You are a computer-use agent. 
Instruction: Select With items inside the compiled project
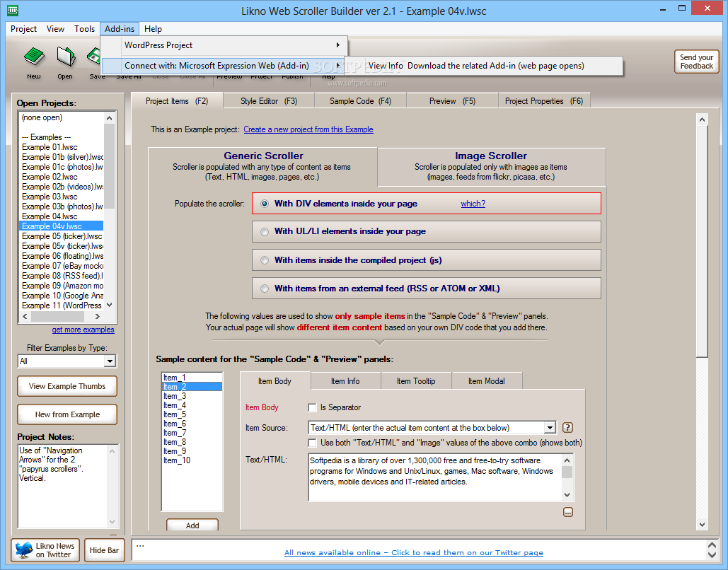(426, 260)
